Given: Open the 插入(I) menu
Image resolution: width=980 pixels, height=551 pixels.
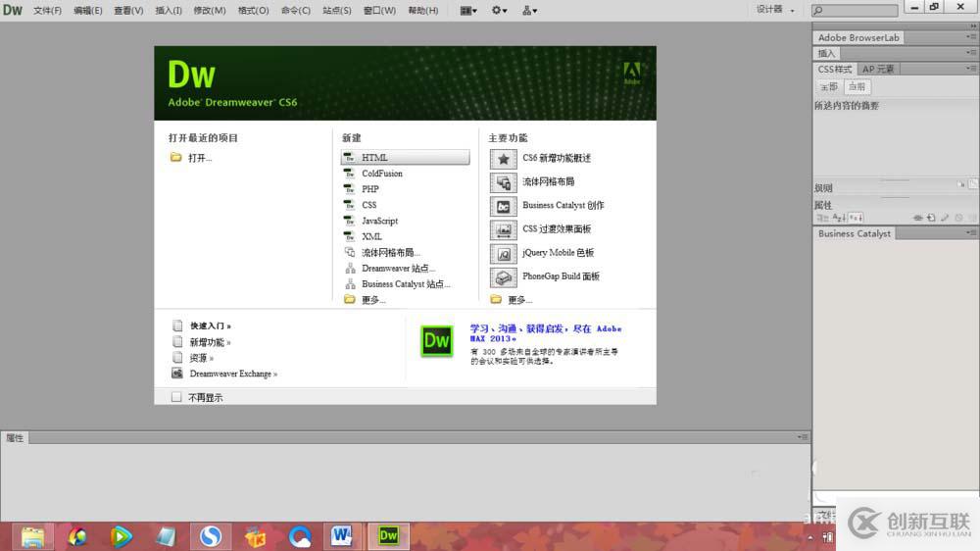Looking at the screenshot, I should [169, 11].
